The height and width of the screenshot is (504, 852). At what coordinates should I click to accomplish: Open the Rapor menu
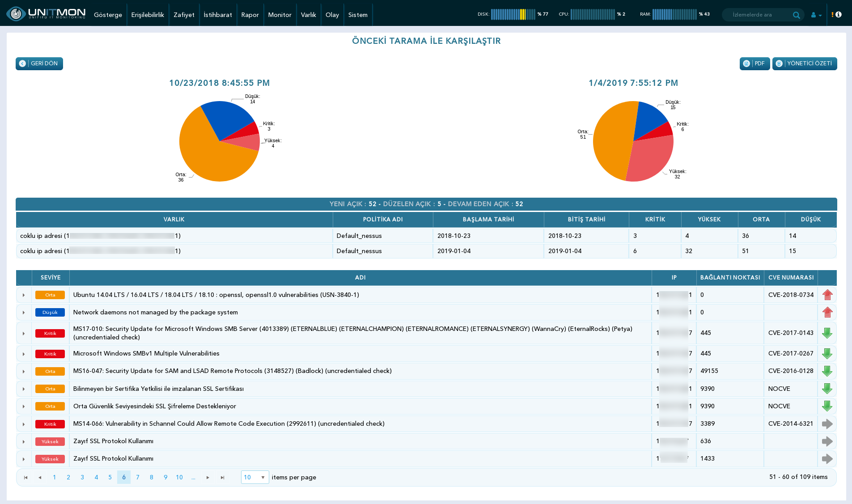250,15
